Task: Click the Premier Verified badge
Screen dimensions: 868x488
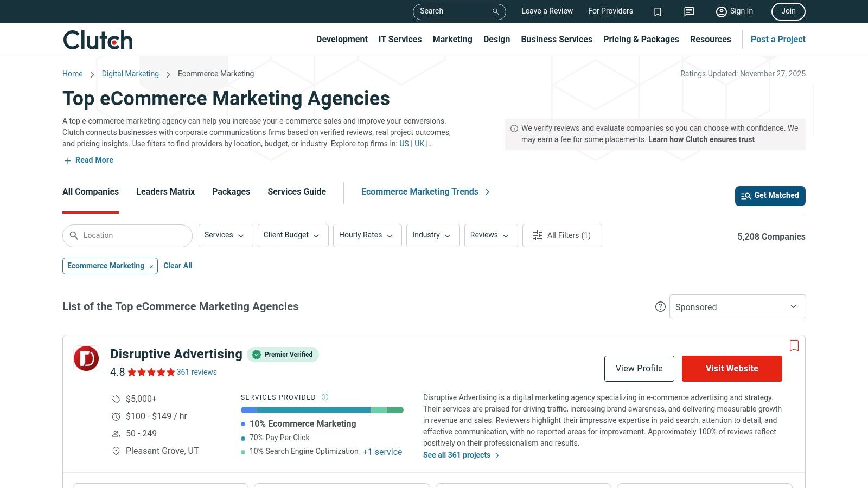Action: pyautogui.click(x=283, y=355)
